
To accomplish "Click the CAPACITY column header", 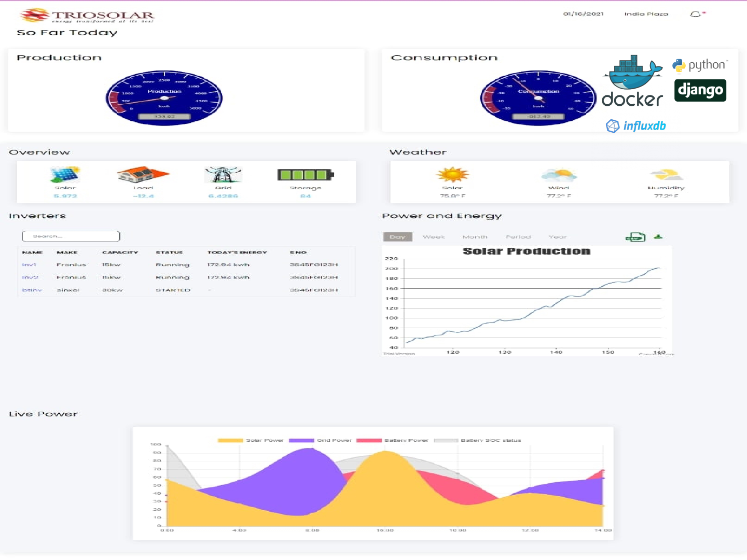I will (120, 253).
